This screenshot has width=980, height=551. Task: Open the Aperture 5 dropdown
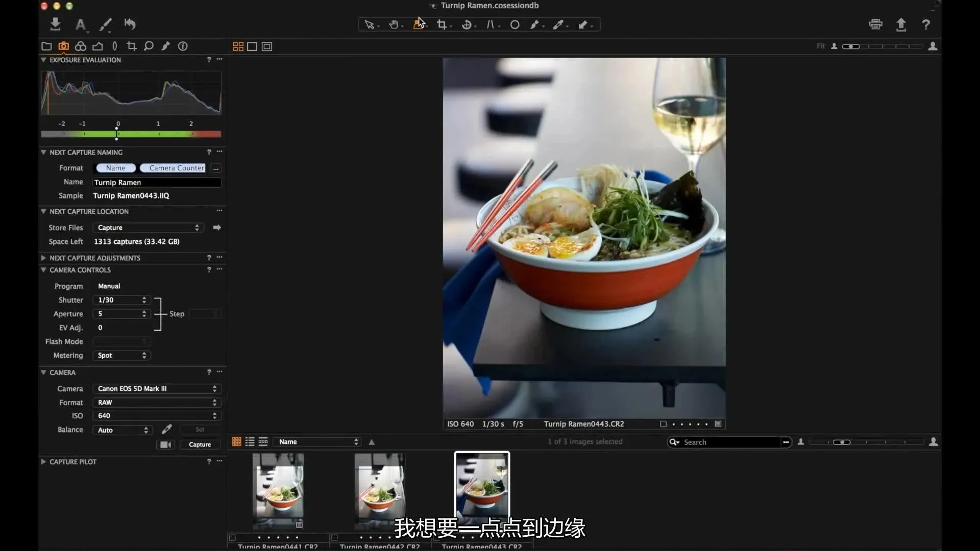(x=121, y=314)
